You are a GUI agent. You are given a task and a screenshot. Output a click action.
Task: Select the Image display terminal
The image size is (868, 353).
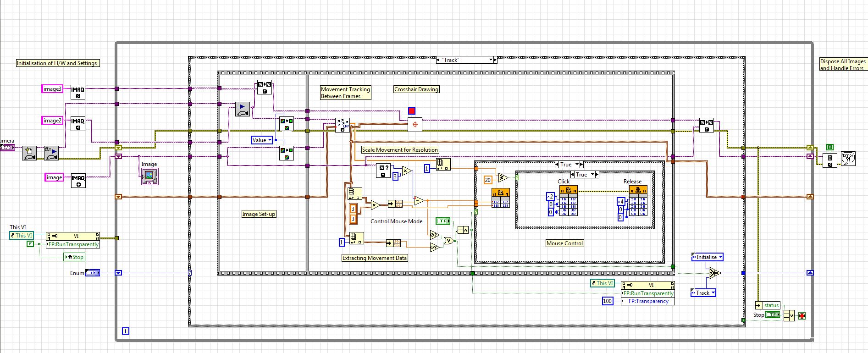tap(149, 176)
